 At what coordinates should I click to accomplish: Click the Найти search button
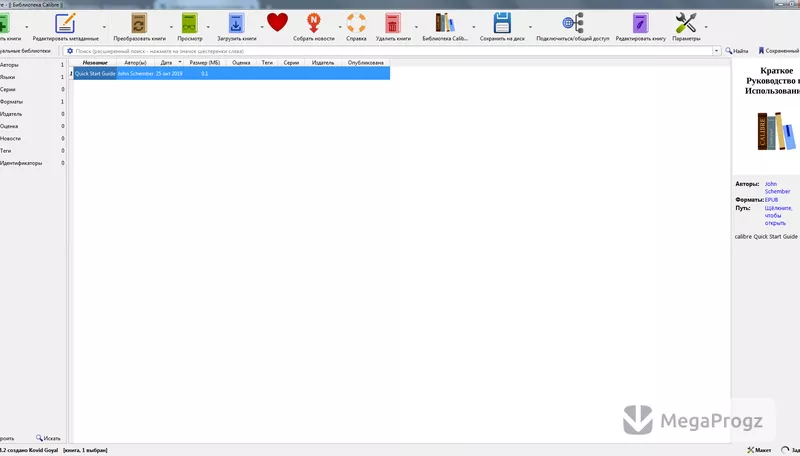point(737,51)
